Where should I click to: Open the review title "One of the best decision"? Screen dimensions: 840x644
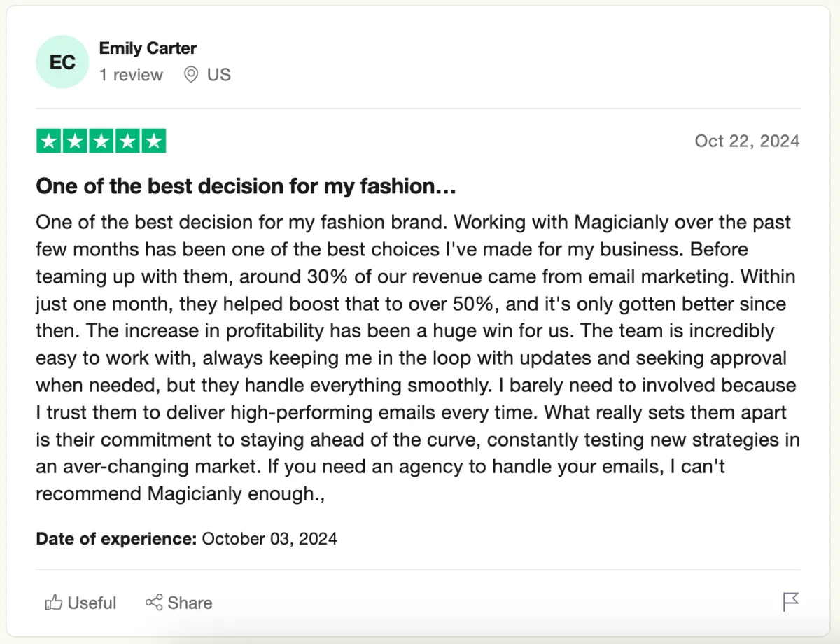pyautogui.click(x=246, y=186)
